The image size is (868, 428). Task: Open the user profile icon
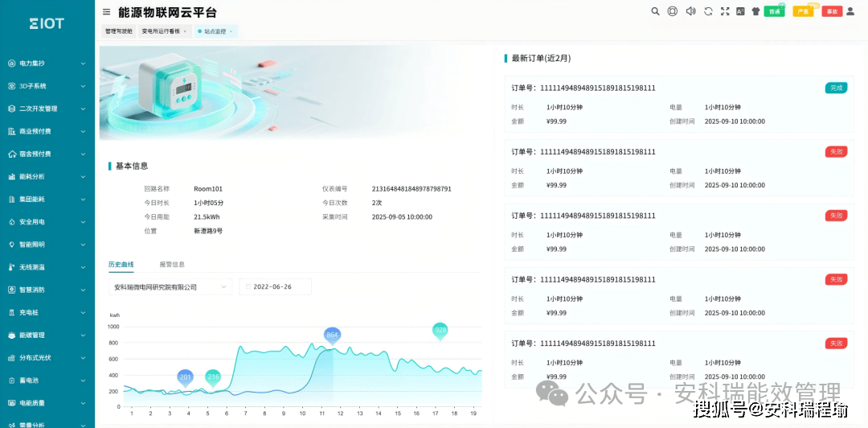pos(851,11)
